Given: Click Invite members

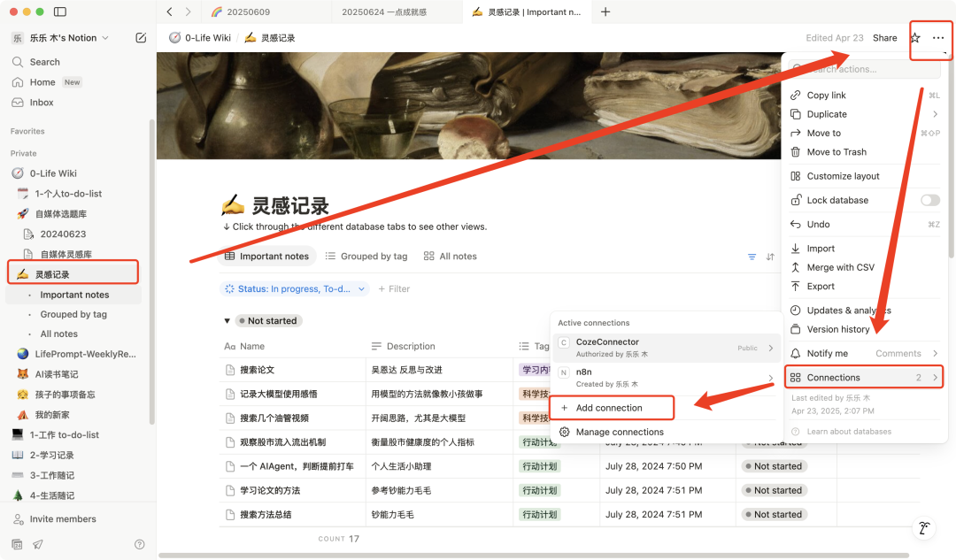Looking at the screenshot, I should [62, 518].
